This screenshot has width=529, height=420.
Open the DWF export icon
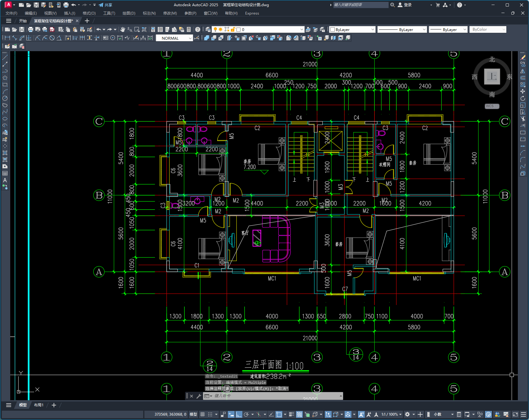click(x=52, y=29)
